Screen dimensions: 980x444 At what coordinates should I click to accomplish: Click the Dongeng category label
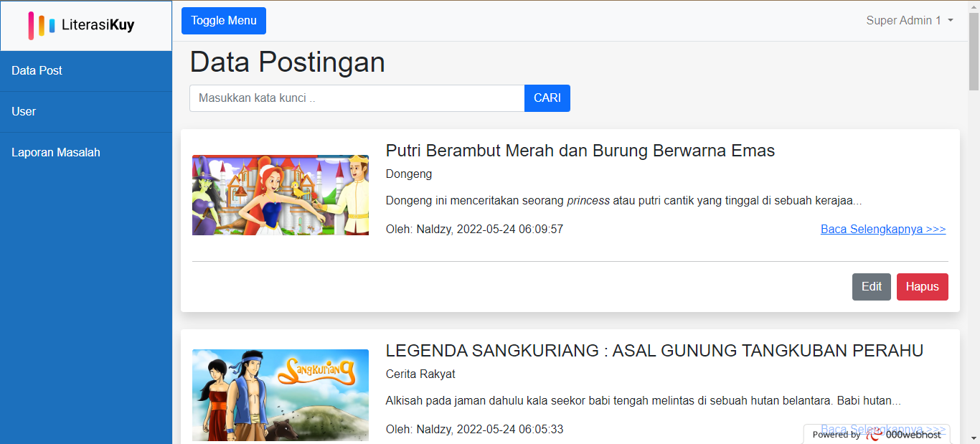pos(409,174)
